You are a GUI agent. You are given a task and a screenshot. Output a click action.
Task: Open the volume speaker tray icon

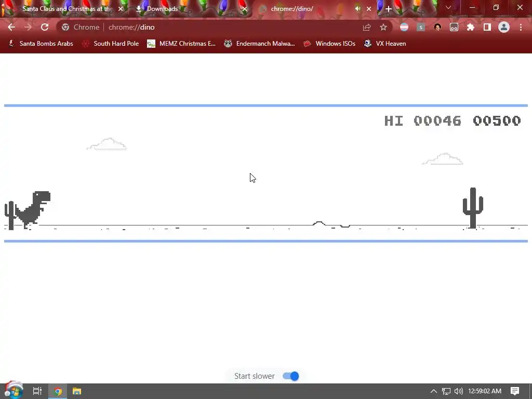[x=459, y=391]
